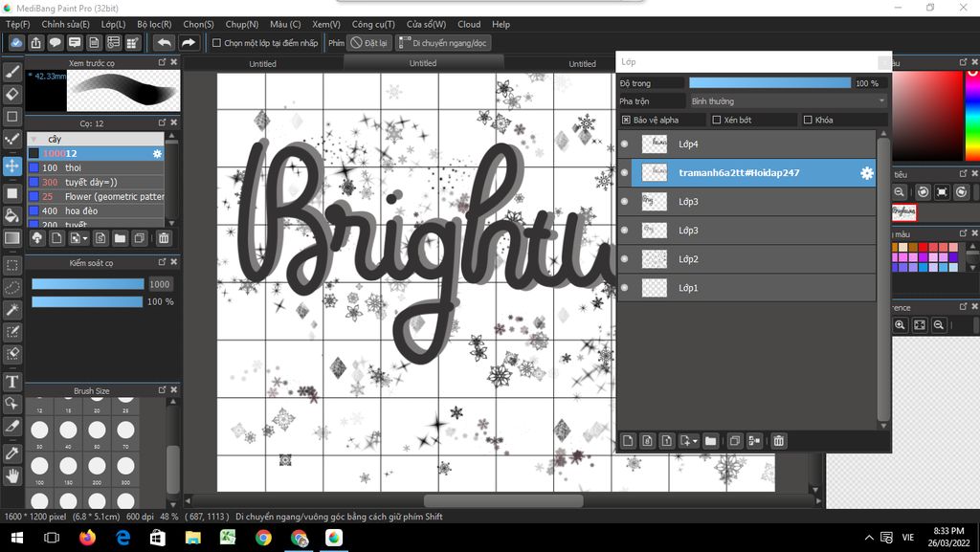Create a new layer folder
The height and width of the screenshot is (552, 980).
click(x=711, y=441)
